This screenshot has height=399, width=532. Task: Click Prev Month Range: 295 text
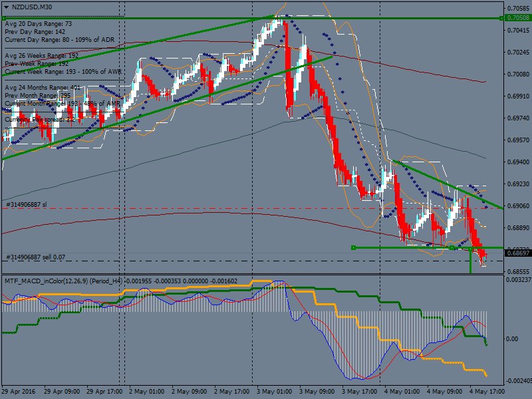[x=38, y=95]
